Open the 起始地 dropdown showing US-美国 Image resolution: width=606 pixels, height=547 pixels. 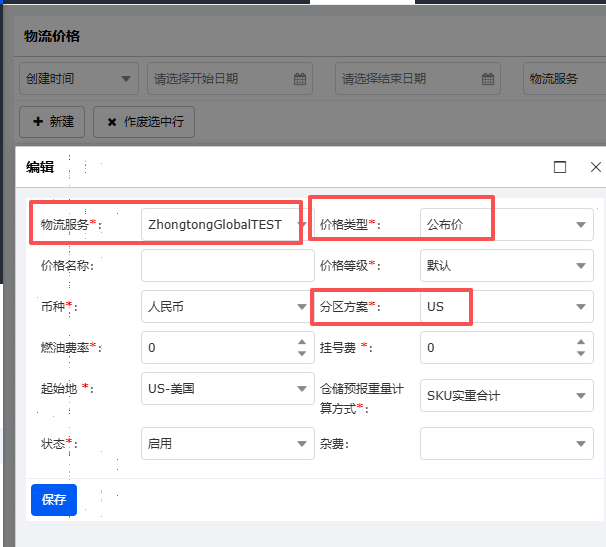(x=303, y=389)
